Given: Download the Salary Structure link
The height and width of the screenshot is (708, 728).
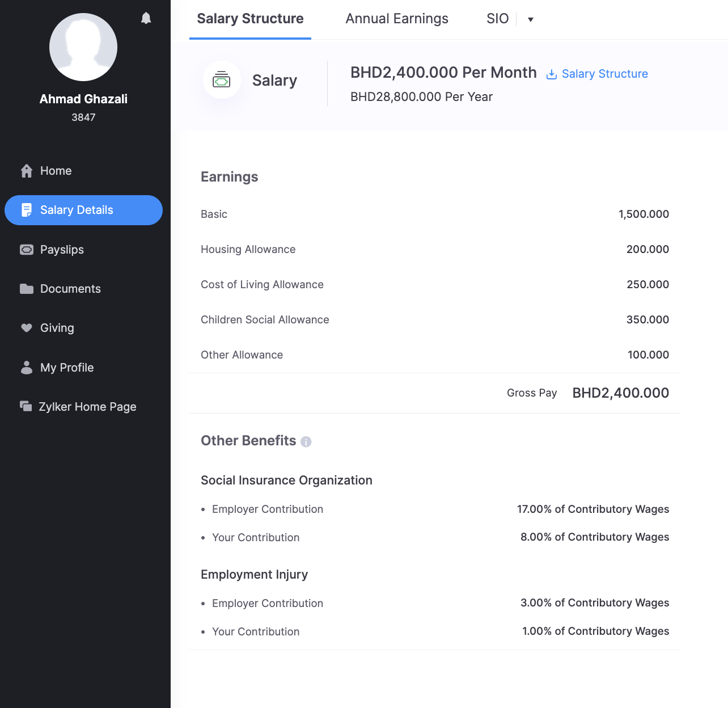Looking at the screenshot, I should click(x=597, y=74).
